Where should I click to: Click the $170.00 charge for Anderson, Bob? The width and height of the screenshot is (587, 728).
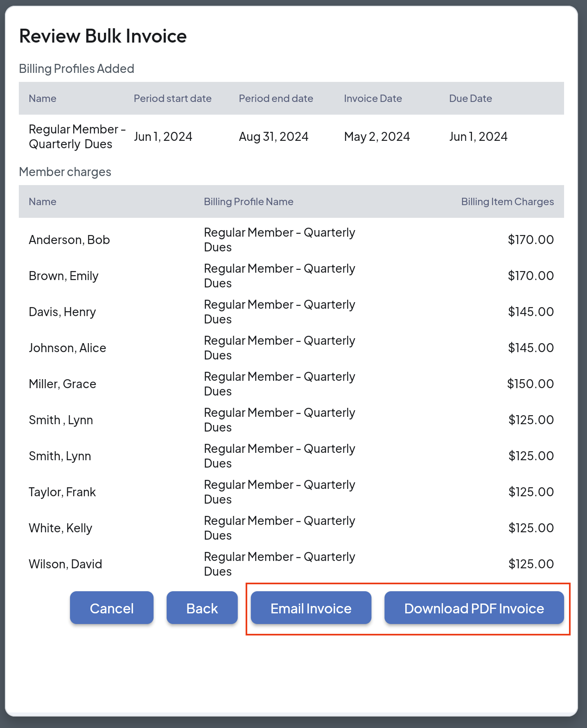pyautogui.click(x=531, y=240)
